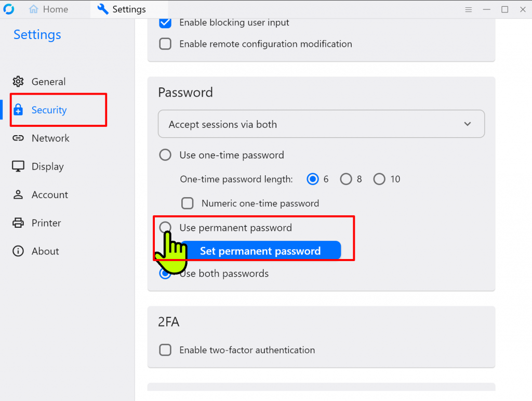This screenshot has width=532, height=401.
Task: Click the Account person icon
Action: [18, 195]
